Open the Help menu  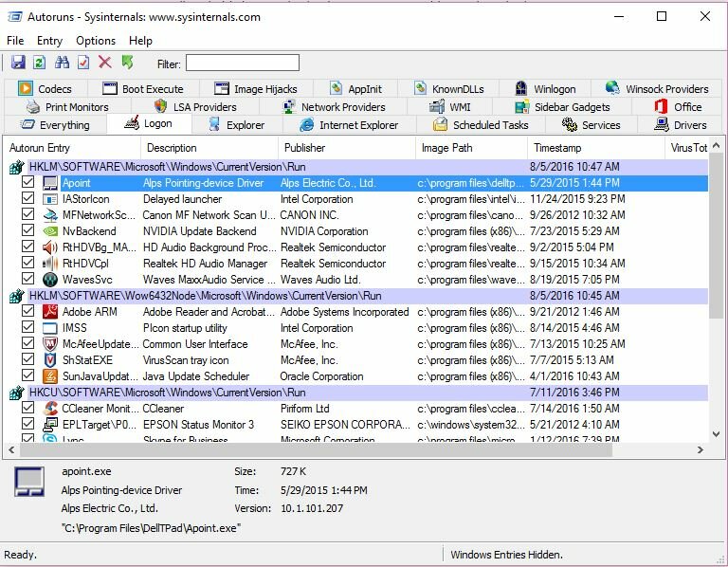click(140, 41)
